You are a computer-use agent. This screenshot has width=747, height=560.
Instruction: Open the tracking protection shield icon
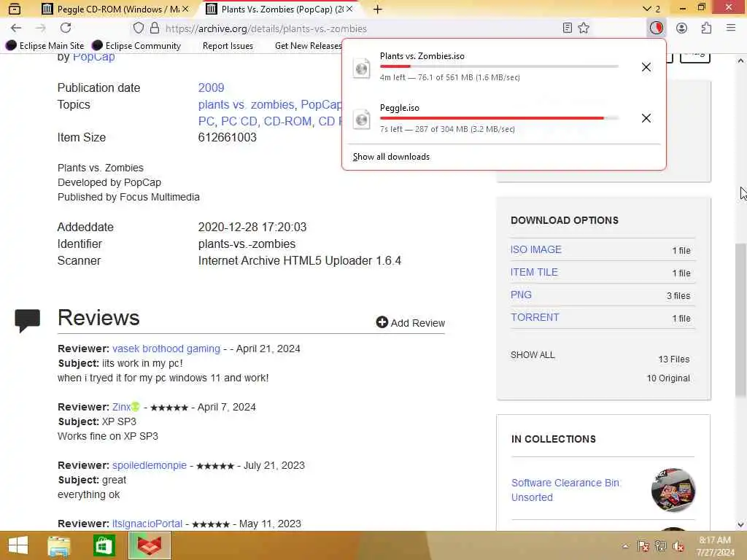(x=138, y=28)
